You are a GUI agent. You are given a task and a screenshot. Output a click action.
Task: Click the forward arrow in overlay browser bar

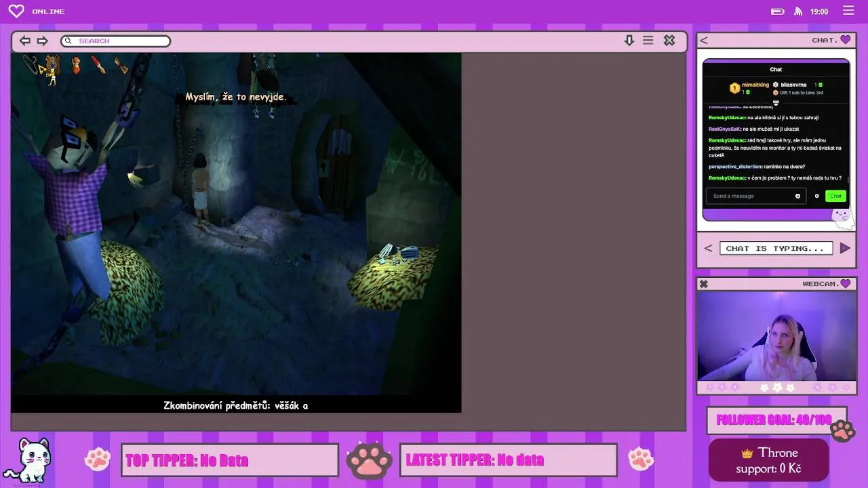pyautogui.click(x=42, y=41)
